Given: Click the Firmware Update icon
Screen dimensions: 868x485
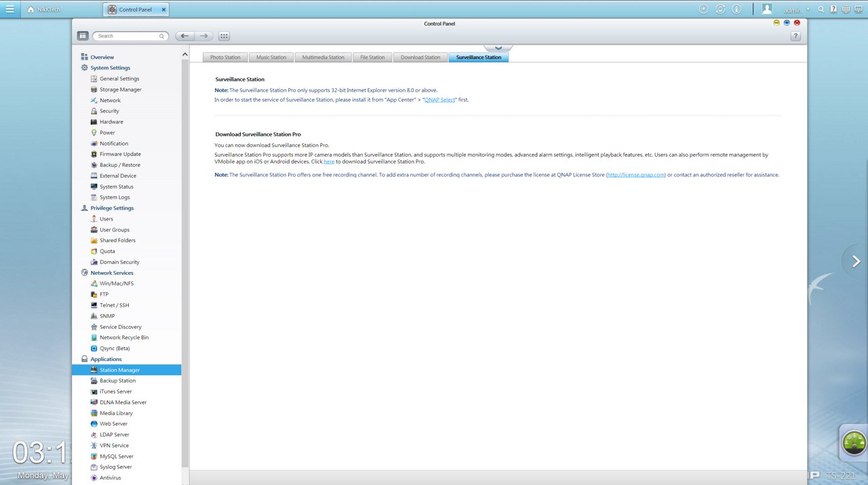Looking at the screenshot, I should coord(94,154).
